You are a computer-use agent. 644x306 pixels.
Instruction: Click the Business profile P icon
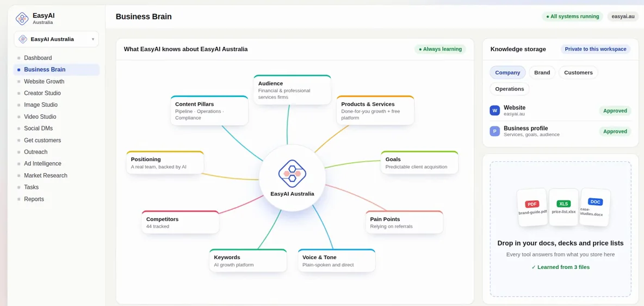[x=495, y=131]
